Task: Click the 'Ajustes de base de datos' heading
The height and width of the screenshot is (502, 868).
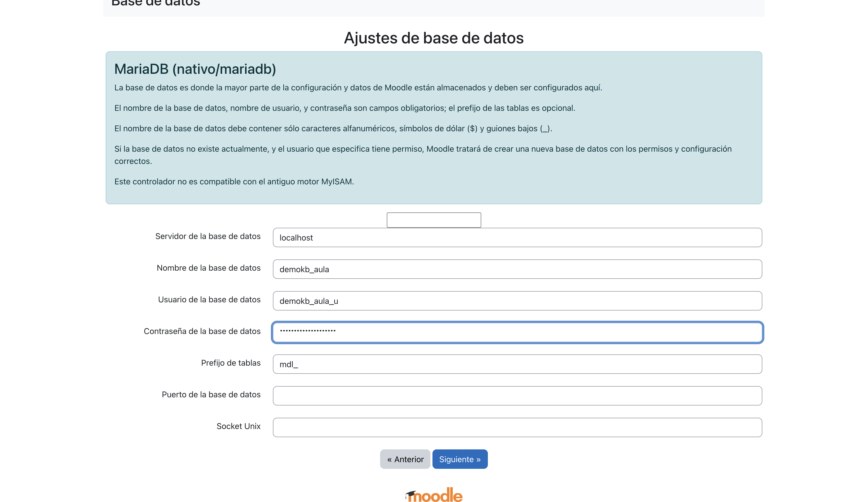Action: 434,38
